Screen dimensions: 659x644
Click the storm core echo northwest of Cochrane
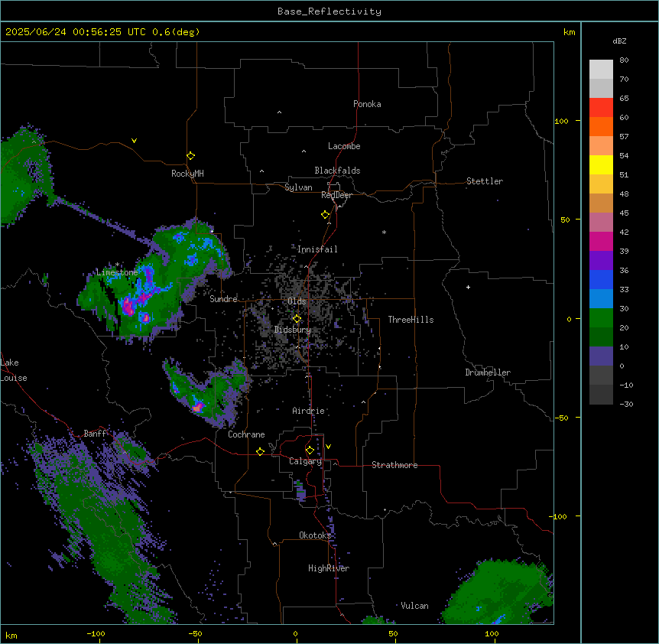(x=197, y=407)
